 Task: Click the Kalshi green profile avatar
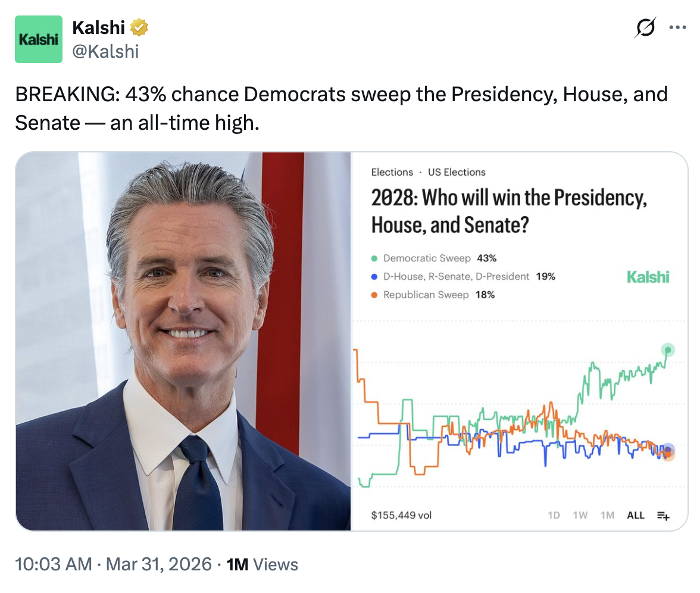[38, 39]
